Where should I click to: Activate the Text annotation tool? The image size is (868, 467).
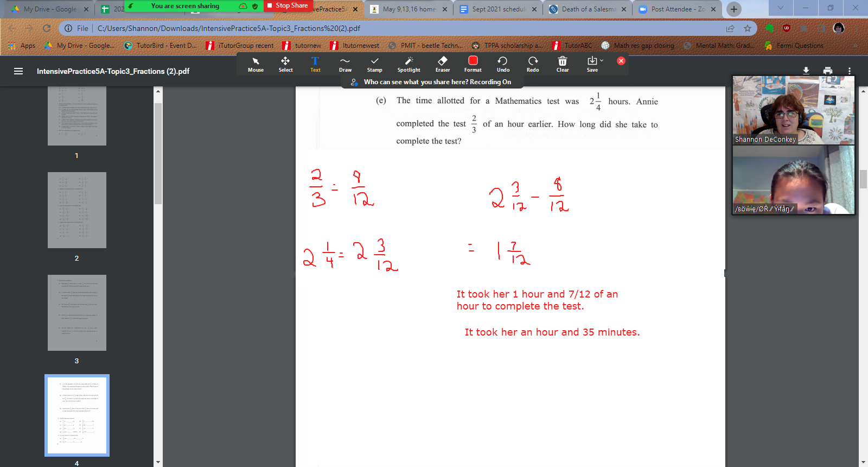[x=315, y=65]
